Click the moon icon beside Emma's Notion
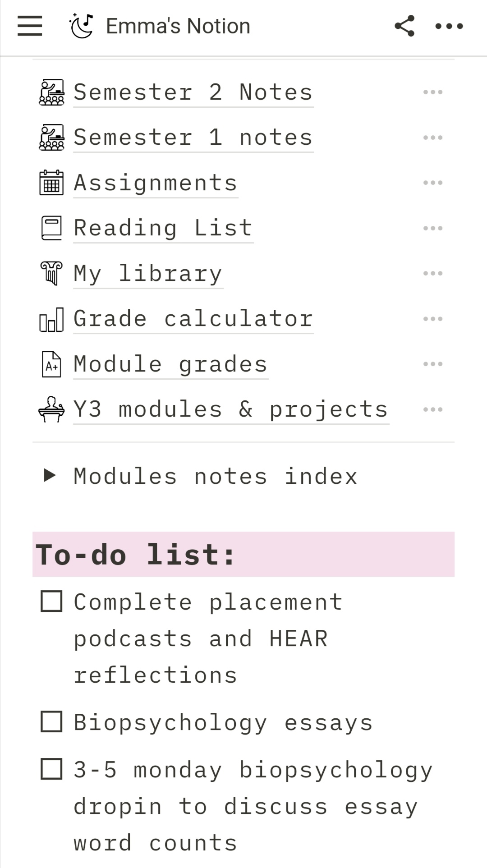487x868 pixels. [x=82, y=26]
